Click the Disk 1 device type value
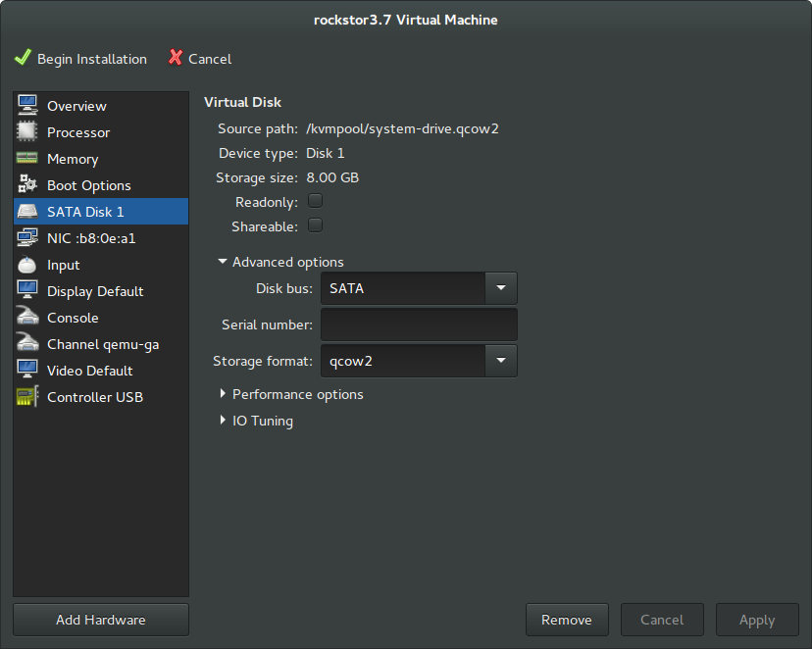The height and width of the screenshot is (649, 812). coord(326,153)
